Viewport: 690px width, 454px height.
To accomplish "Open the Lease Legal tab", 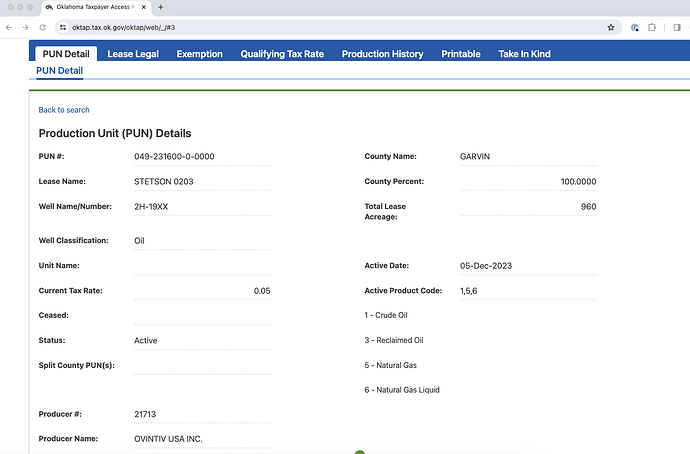I will coord(134,54).
